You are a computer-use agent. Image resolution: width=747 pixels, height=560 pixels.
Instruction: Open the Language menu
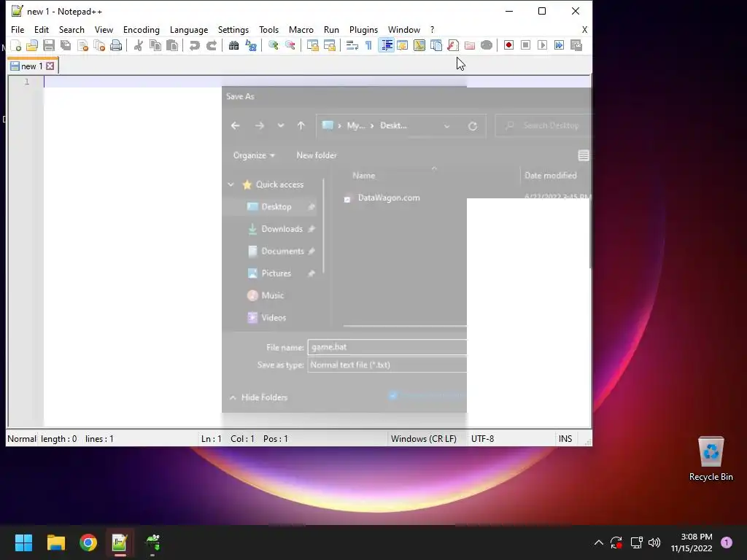[x=189, y=29]
